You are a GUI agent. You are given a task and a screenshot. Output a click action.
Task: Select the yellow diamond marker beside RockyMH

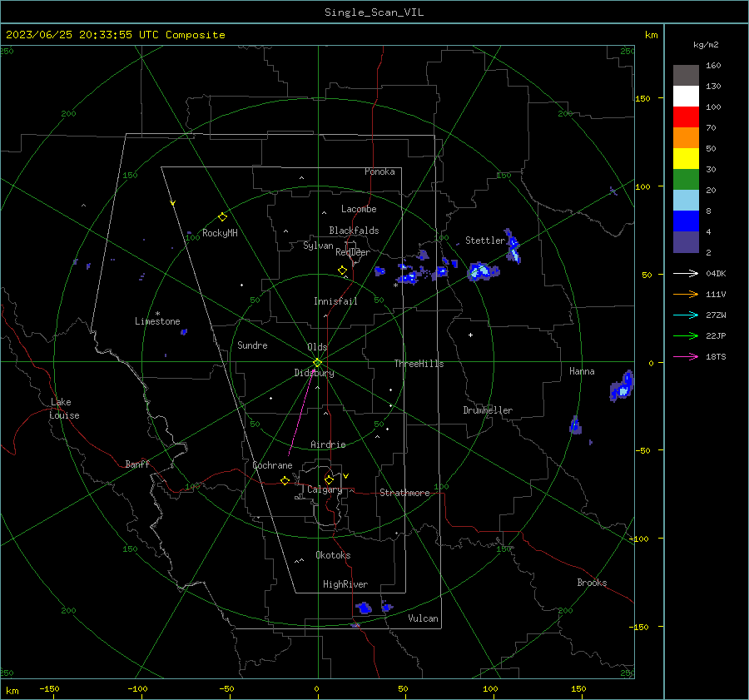pos(222,217)
